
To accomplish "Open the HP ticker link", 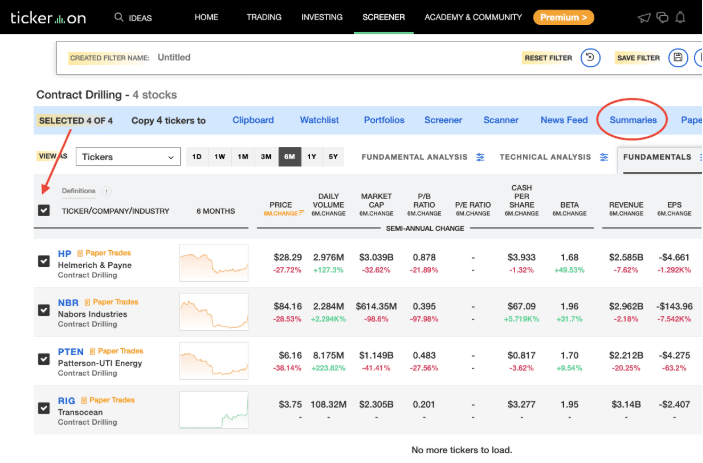I will coord(65,254).
